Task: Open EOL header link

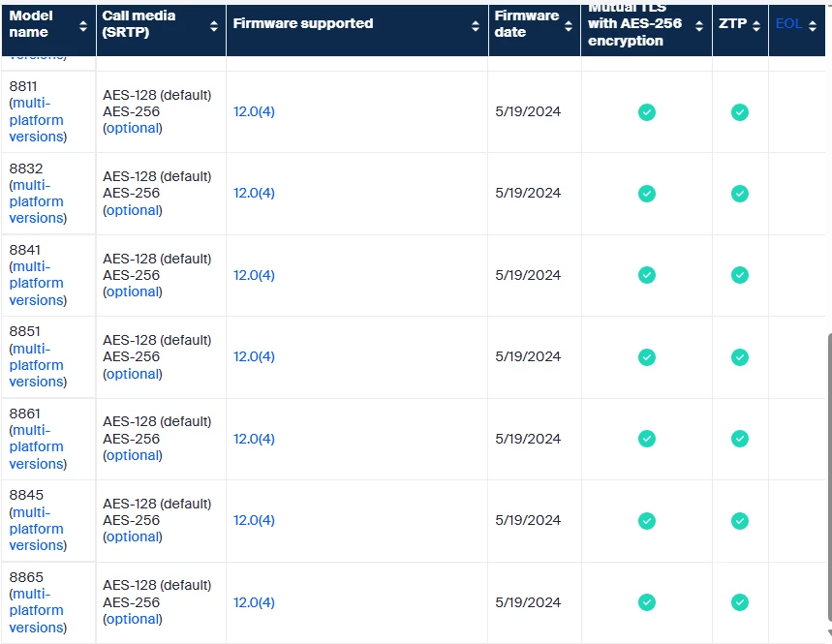Action: [788, 23]
